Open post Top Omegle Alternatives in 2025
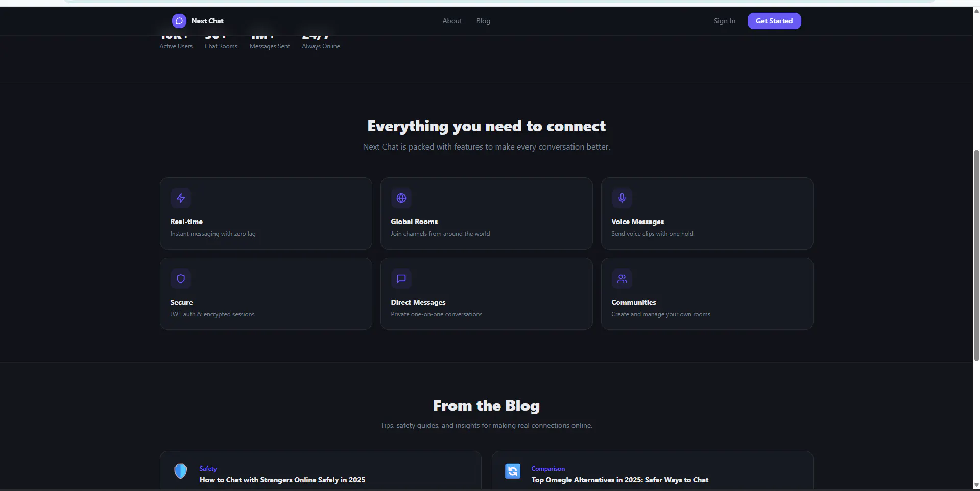The height and width of the screenshot is (491, 980). (x=620, y=480)
